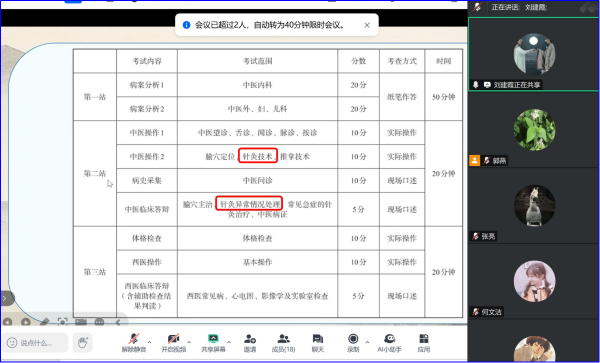Expand share options arrow beside 共享屏幕
This screenshot has height=363, width=600.
pyautogui.click(x=229, y=342)
